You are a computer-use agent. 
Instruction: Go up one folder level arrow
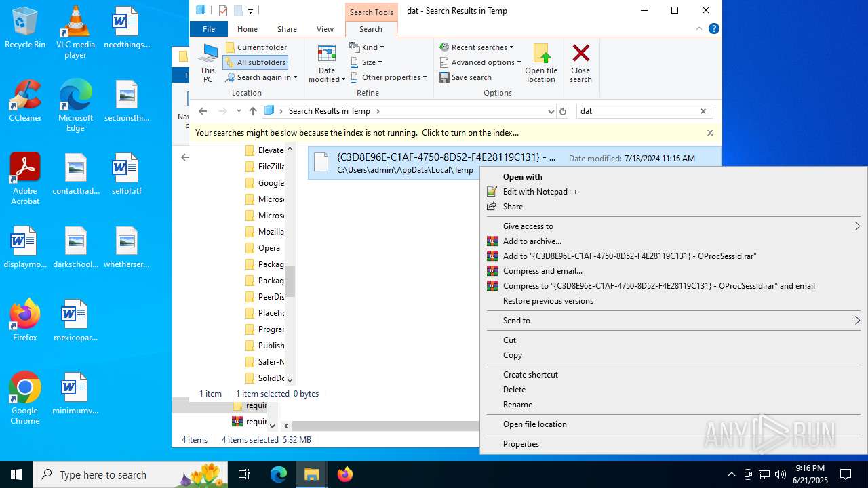pos(253,111)
